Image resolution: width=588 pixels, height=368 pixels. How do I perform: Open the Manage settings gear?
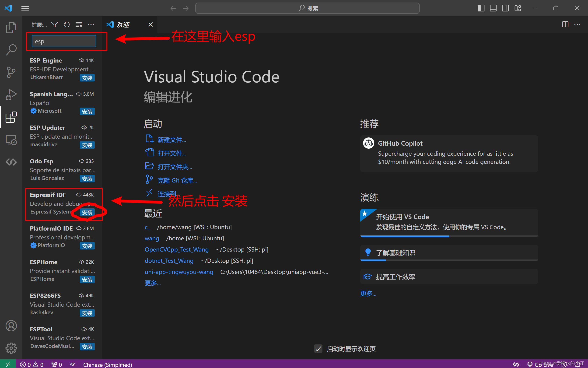coord(11,348)
